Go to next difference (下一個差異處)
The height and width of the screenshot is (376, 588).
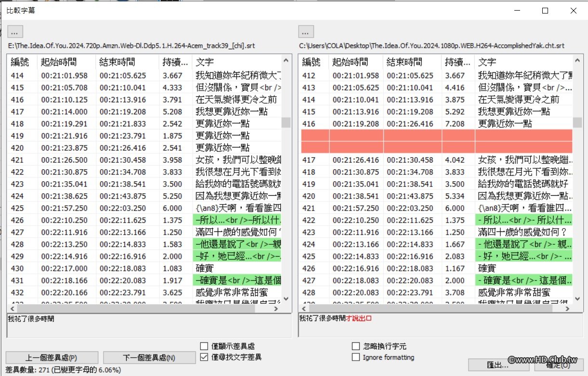point(149,358)
